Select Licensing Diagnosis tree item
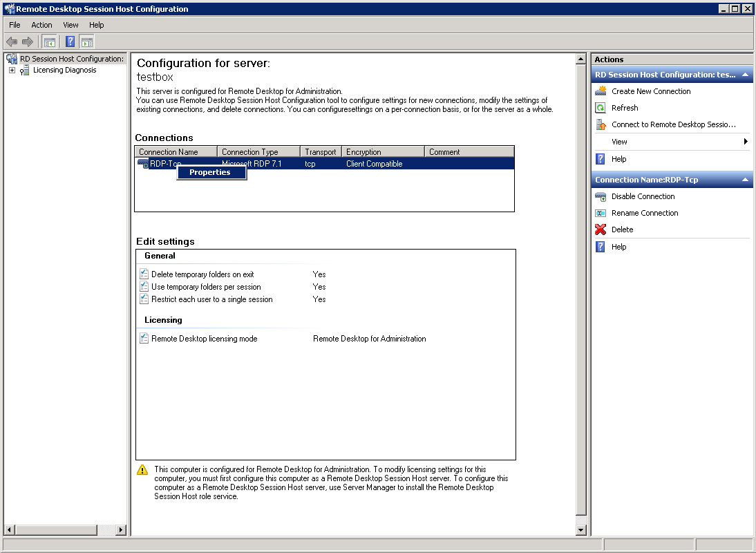This screenshot has height=553, width=756. tap(64, 71)
